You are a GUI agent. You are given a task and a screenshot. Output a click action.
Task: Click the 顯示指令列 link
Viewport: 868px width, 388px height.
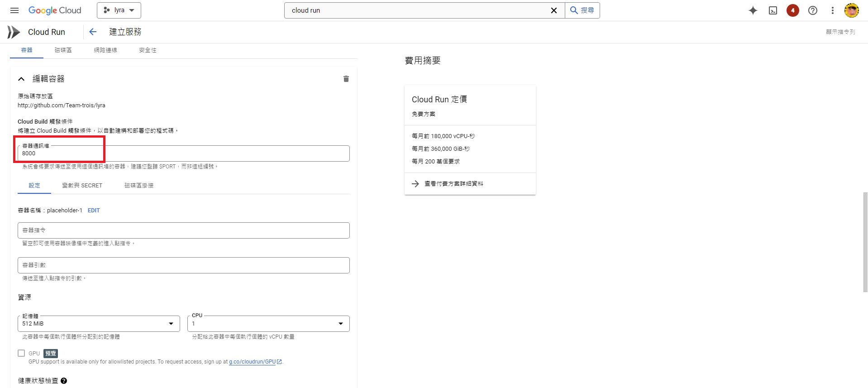(840, 32)
